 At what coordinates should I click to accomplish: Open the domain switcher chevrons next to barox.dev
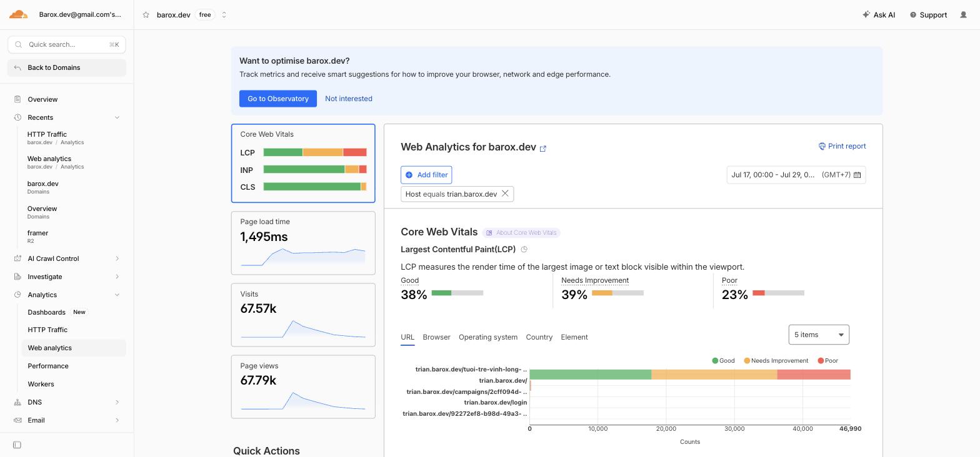pos(224,15)
